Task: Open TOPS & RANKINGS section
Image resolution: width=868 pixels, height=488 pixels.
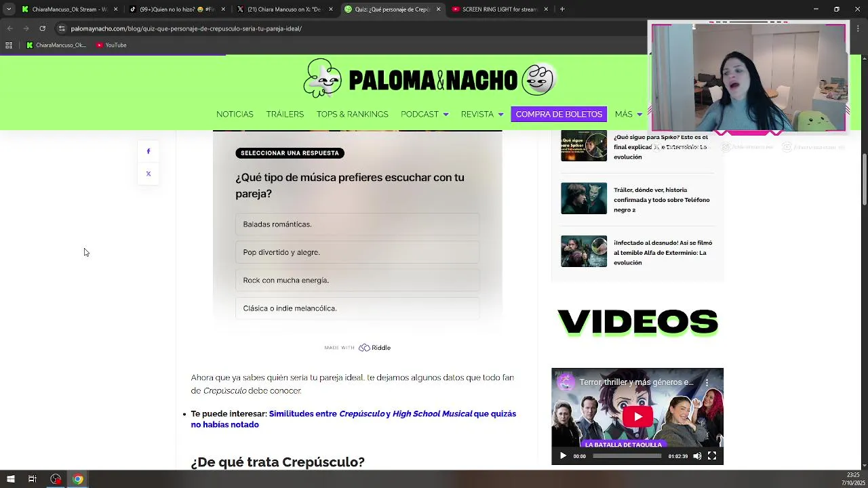Action: click(x=352, y=114)
